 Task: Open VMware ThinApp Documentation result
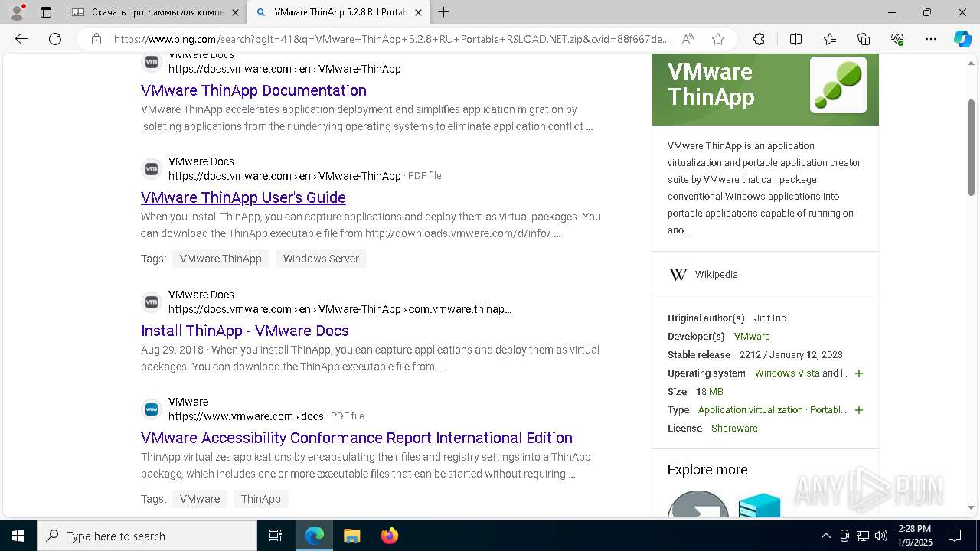pos(253,90)
